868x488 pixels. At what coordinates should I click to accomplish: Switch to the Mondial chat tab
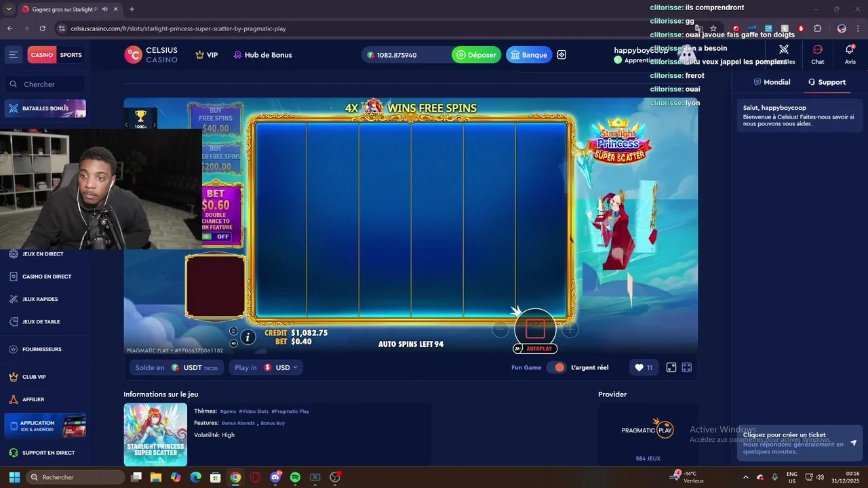pos(772,82)
